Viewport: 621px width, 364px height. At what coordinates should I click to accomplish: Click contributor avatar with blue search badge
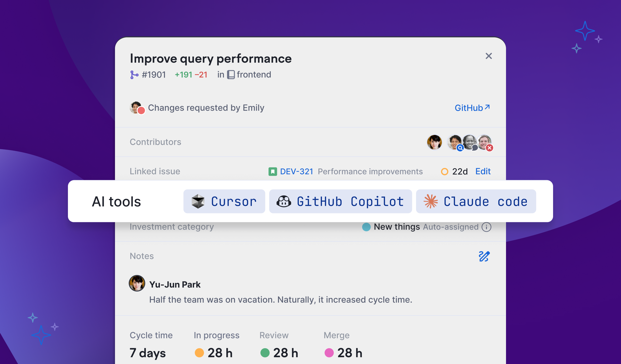454,142
